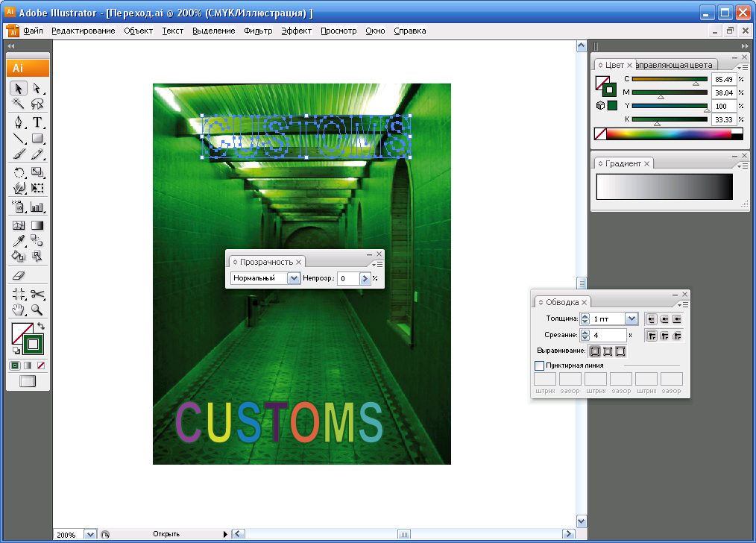Select the Magic Wand tool
756x543 pixels.
click(x=19, y=104)
